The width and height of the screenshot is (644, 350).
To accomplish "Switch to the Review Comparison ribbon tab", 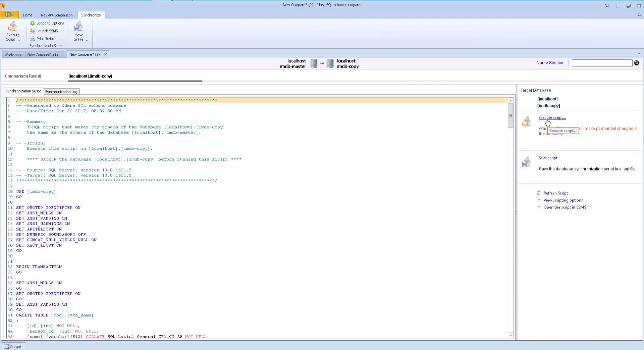I will tap(57, 15).
